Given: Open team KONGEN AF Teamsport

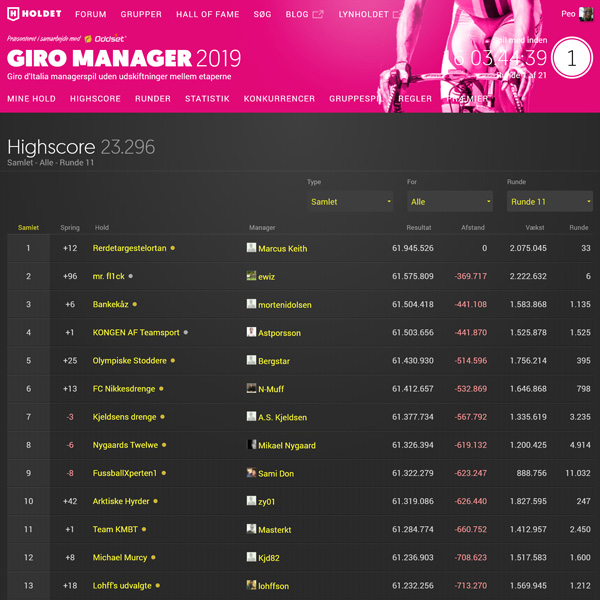Looking at the screenshot, I should point(136,332).
